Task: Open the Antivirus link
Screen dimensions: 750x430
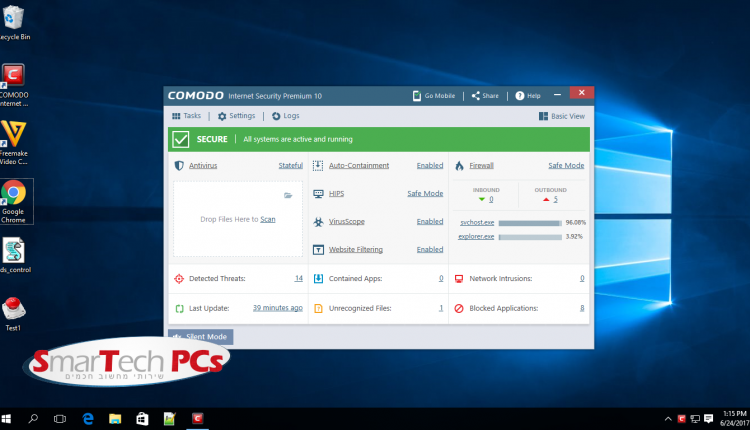Action: 203,165
